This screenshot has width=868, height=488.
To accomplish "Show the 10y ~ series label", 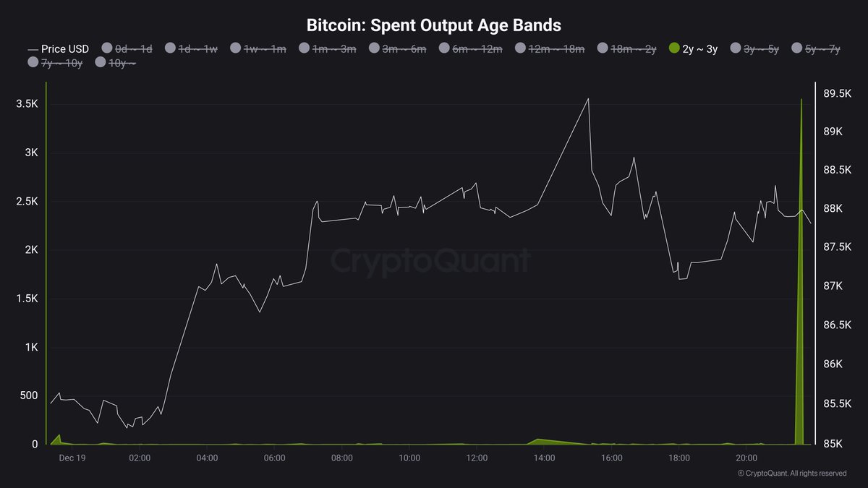I will point(122,63).
